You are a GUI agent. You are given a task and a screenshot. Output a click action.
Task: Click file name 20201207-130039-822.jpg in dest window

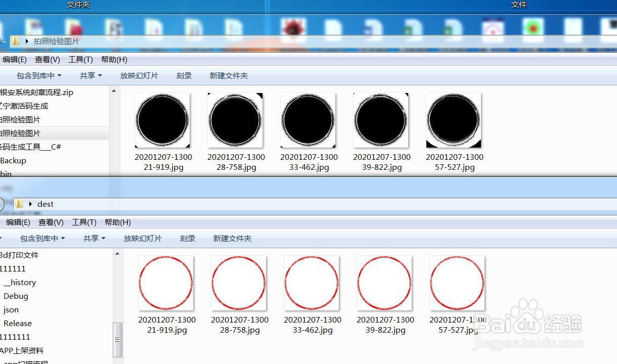click(385, 325)
